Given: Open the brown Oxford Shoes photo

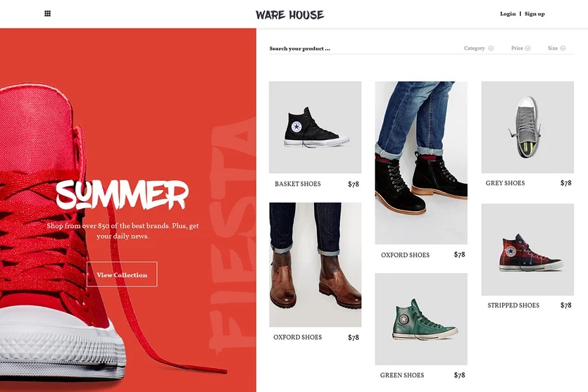Looking at the screenshot, I should coord(315,265).
